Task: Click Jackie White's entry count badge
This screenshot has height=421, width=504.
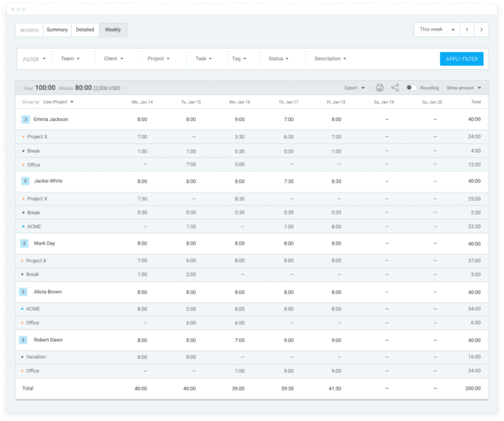Action: [25, 181]
